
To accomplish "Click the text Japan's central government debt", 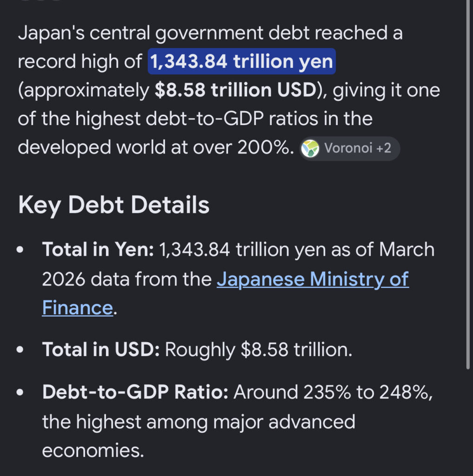I will pos(164,33).
